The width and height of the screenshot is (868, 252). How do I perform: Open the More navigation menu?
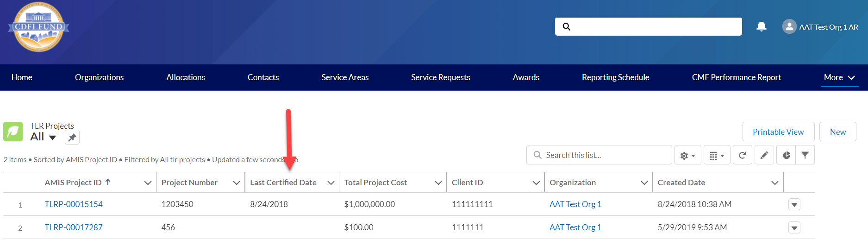point(839,78)
